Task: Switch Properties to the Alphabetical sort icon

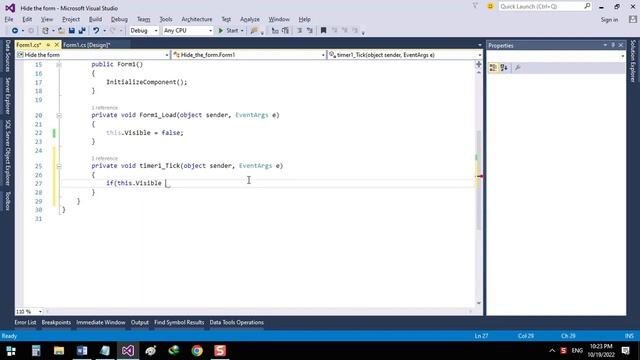Action: 504,68
